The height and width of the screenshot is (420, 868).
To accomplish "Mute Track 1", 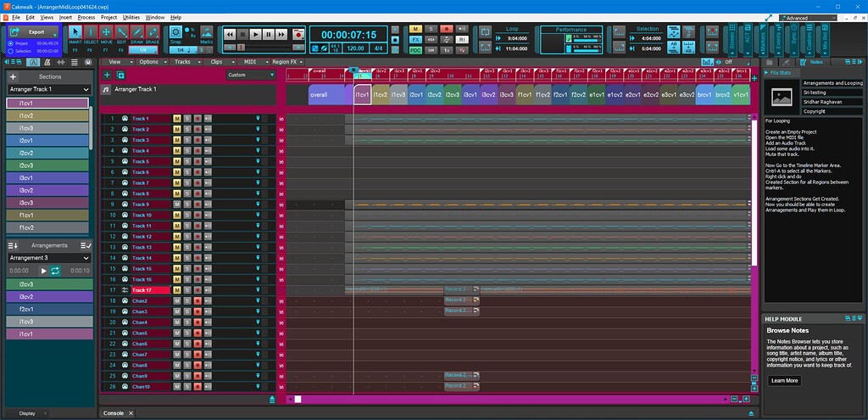I will [x=177, y=119].
